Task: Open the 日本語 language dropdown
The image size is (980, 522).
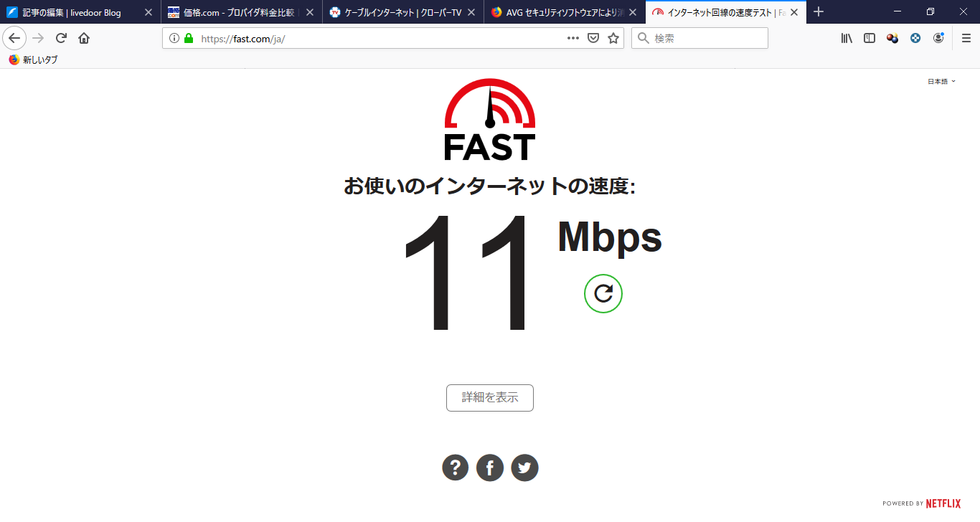Action: click(x=941, y=82)
